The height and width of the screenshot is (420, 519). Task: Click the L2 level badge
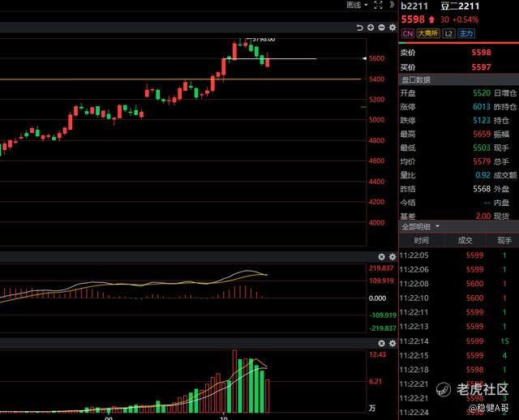(448, 33)
